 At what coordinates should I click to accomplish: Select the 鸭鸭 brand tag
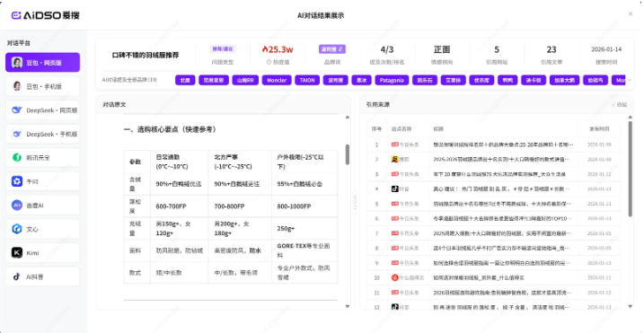click(507, 80)
